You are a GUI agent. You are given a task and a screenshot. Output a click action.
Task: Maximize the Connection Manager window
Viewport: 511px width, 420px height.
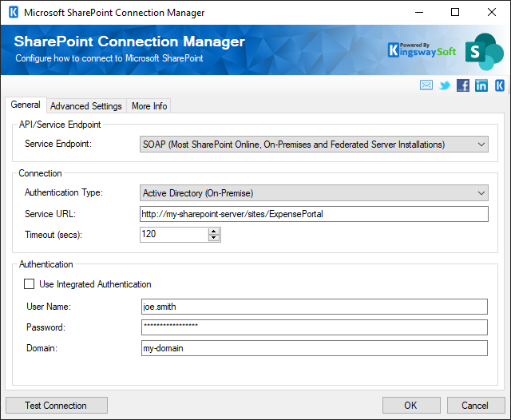pyautogui.click(x=455, y=13)
